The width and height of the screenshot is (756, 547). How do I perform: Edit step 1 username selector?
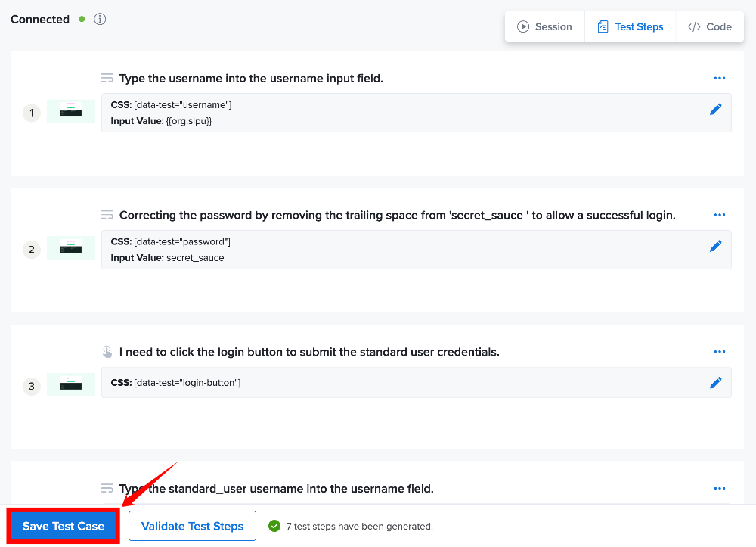pos(715,110)
